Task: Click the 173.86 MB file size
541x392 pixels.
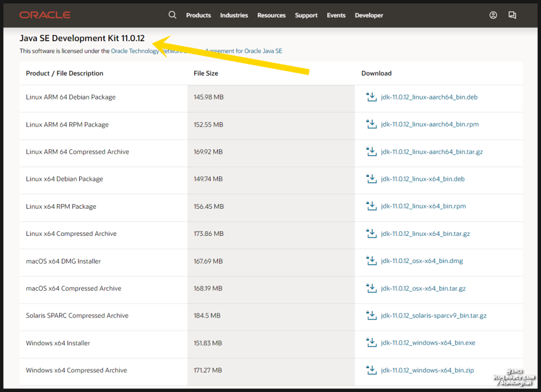Action: pyautogui.click(x=209, y=234)
